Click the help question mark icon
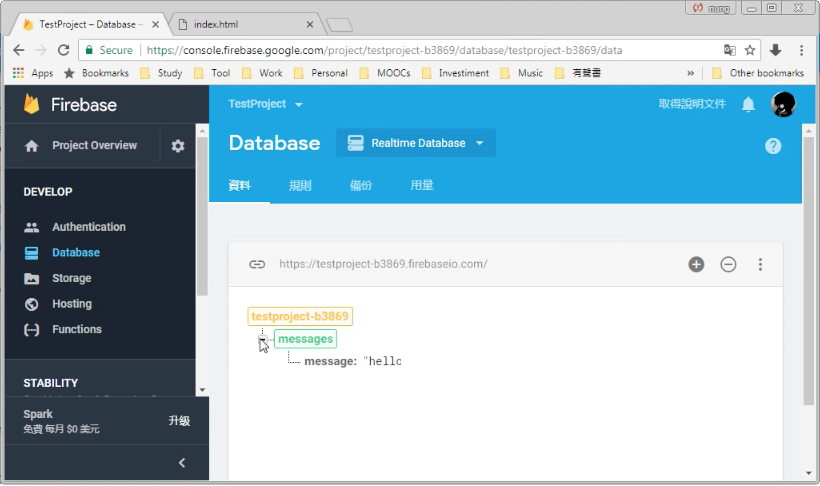The height and width of the screenshot is (486, 820). coord(773,146)
